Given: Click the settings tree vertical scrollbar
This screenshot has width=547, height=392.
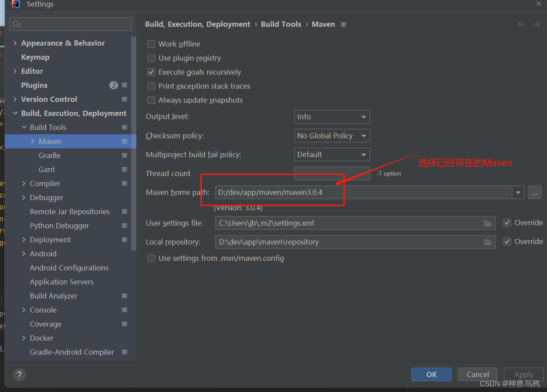Looking at the screenshot, I should tap(133, 143).
